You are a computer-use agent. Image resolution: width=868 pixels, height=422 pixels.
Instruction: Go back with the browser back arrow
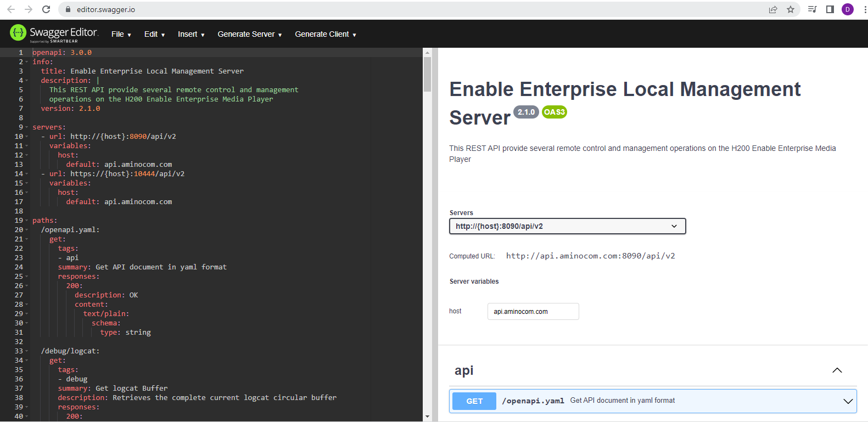click(x=11, y=9)
